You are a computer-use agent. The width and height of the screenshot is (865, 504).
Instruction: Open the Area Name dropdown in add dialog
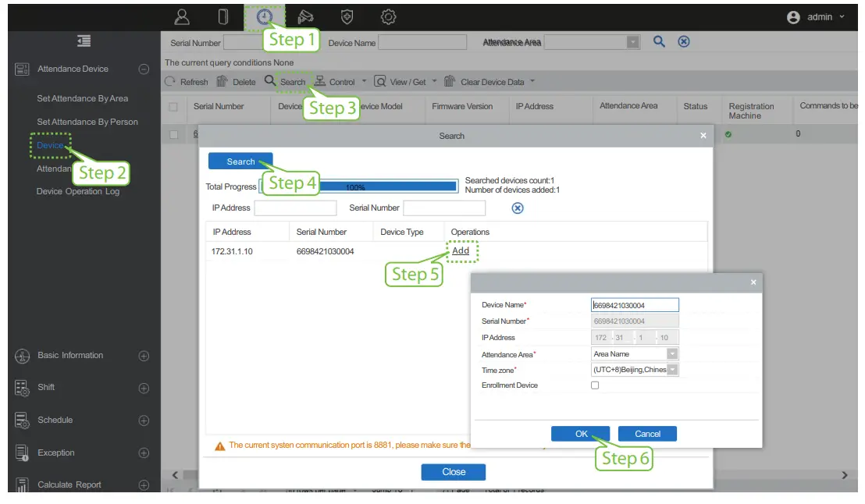pos(672,354)
